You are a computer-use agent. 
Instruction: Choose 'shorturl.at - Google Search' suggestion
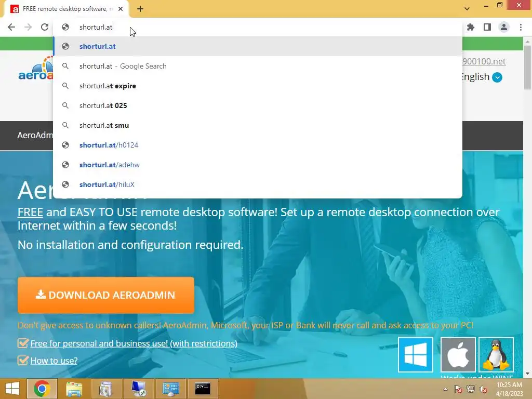coord(258,66)
